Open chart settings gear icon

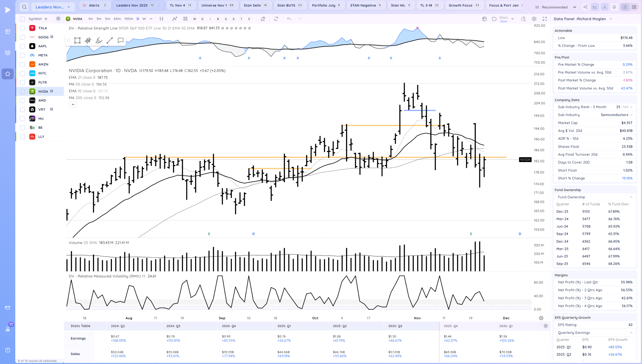534,19
